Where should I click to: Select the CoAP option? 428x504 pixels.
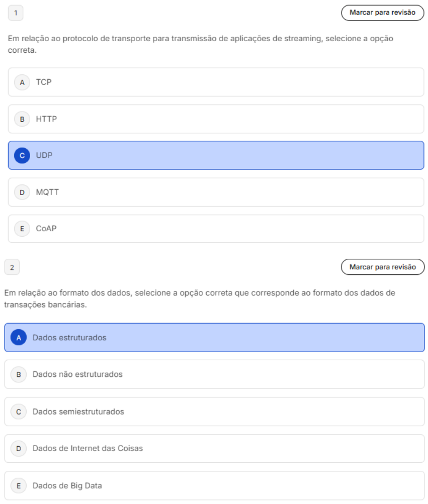216,229
